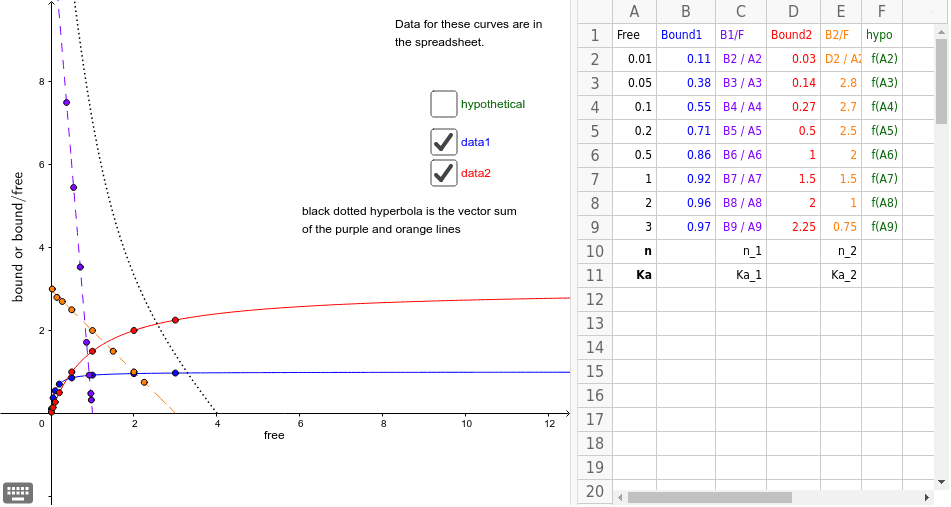Select cell D9 with value 2.25
Screen dimensions: 951x507
click(793, 227)
